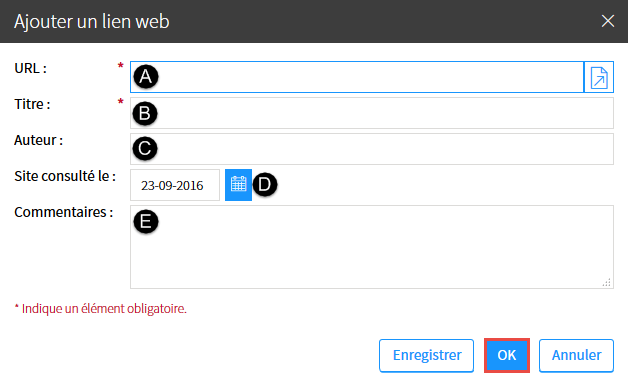Open the calendar date picker icon
628x386 pixels.
click(238, 185)
